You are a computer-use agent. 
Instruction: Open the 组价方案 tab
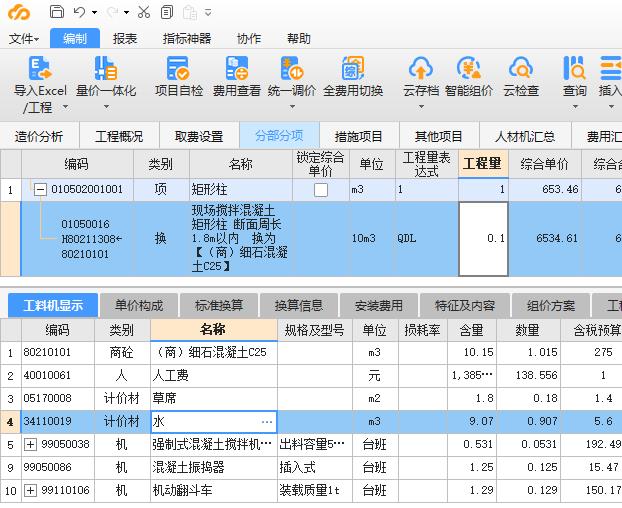(x=551, y=305)
